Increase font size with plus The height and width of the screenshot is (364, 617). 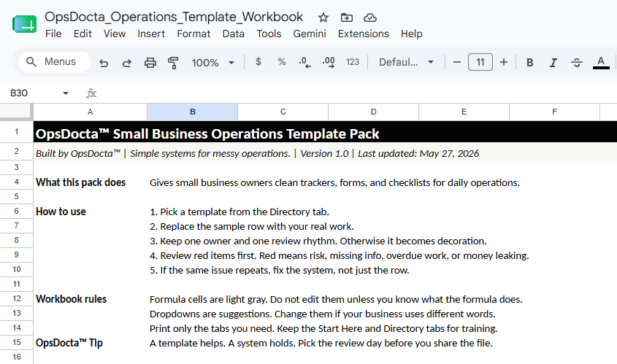pyautogui.click(x=504, y=62)
